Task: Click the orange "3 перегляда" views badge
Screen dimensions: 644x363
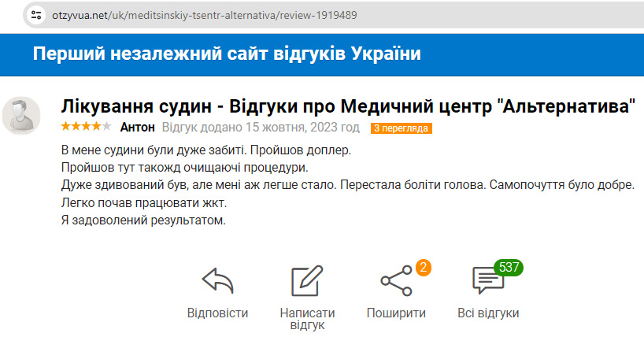Action: [402, 128]
